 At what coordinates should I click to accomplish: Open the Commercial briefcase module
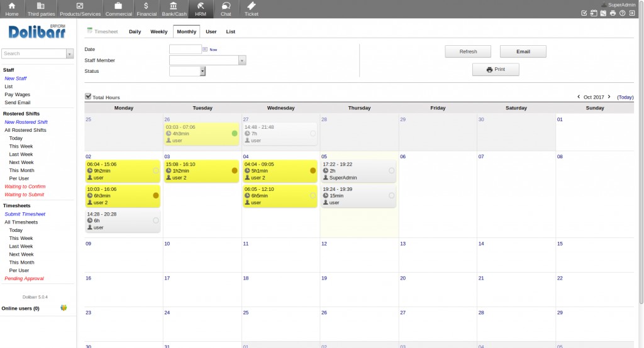coord(119,9)
